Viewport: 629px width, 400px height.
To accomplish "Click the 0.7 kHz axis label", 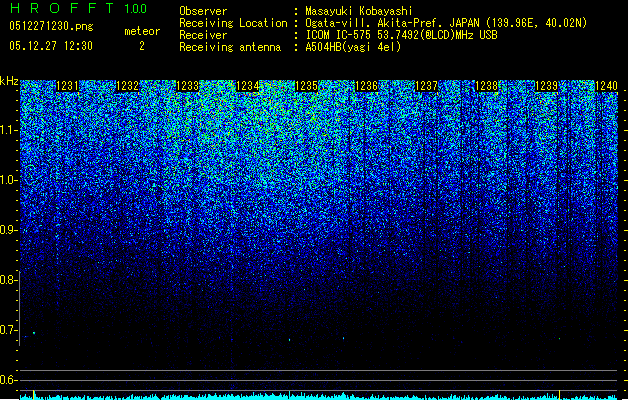I will tap(8, 330).
